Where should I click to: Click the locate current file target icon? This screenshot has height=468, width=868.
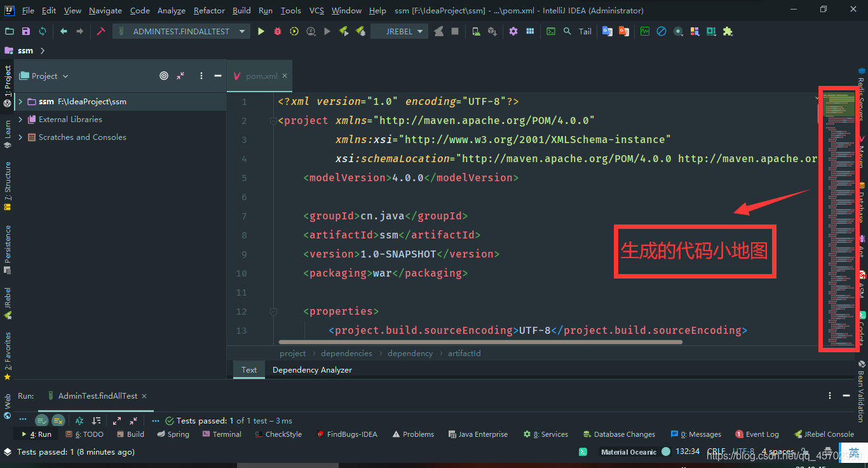pyautogui.click(x=164, y=76)
